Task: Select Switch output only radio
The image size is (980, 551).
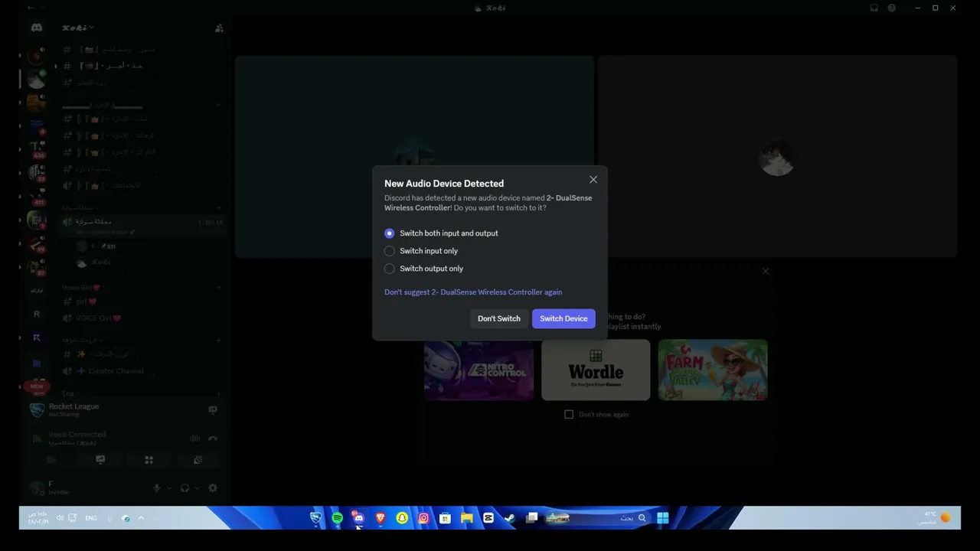Action: click(x=389, y=269)
